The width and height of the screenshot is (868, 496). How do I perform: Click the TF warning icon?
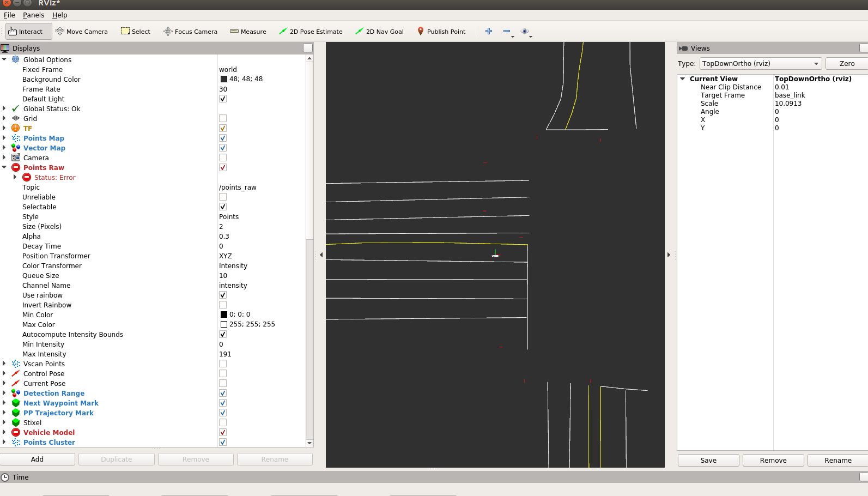(x=16, y=128)
